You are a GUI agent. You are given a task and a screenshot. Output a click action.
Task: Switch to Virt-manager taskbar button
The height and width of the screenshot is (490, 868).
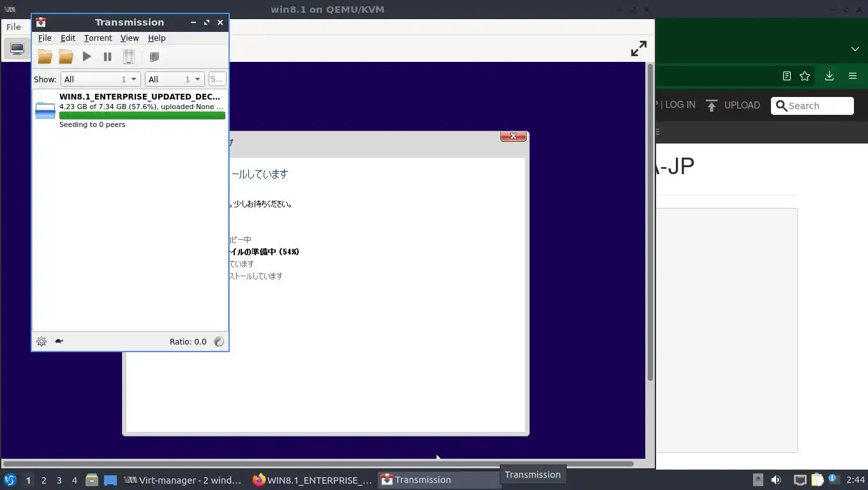pos(183,480)
